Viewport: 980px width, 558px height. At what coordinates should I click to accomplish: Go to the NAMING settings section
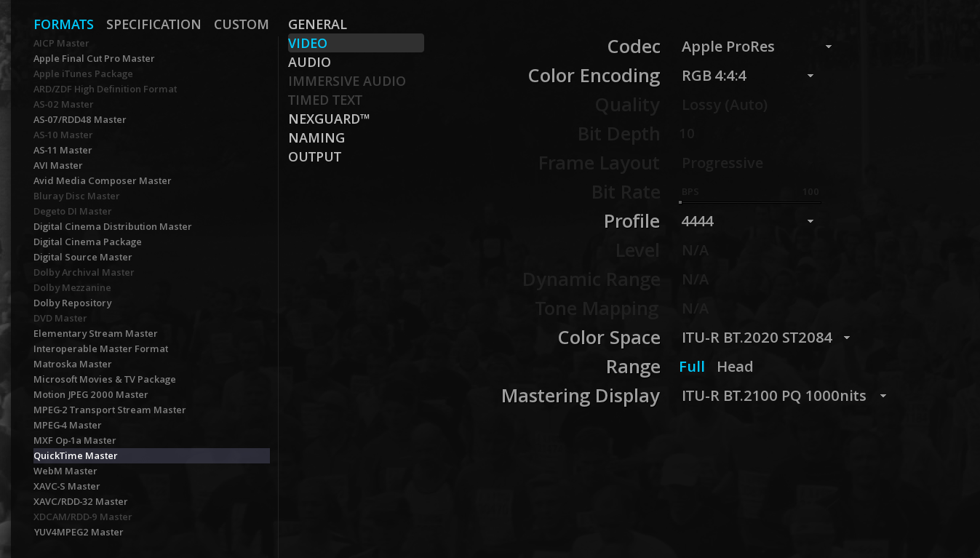coord(316,138)
